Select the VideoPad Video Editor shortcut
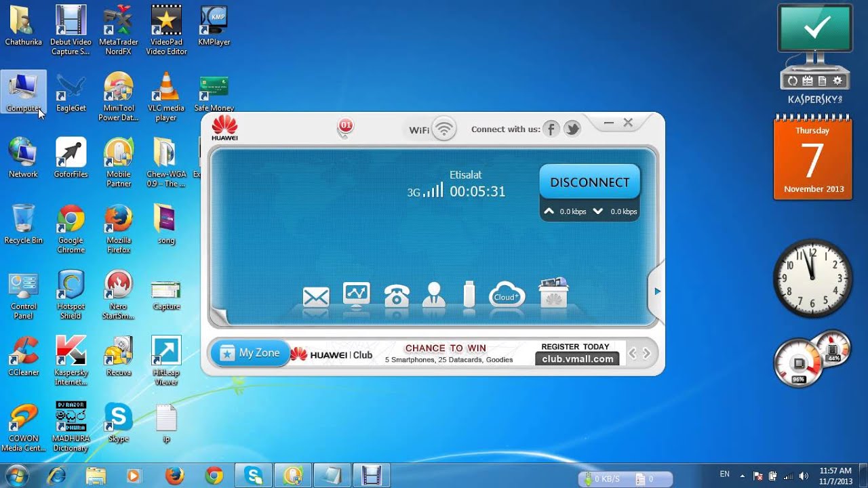 coord(166,30)
